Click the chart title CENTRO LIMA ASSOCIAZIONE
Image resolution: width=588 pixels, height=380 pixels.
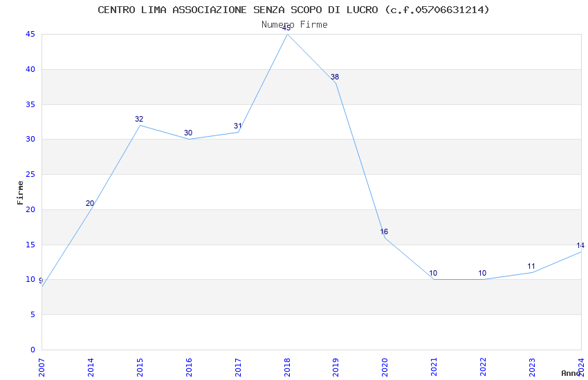(293, 10)
